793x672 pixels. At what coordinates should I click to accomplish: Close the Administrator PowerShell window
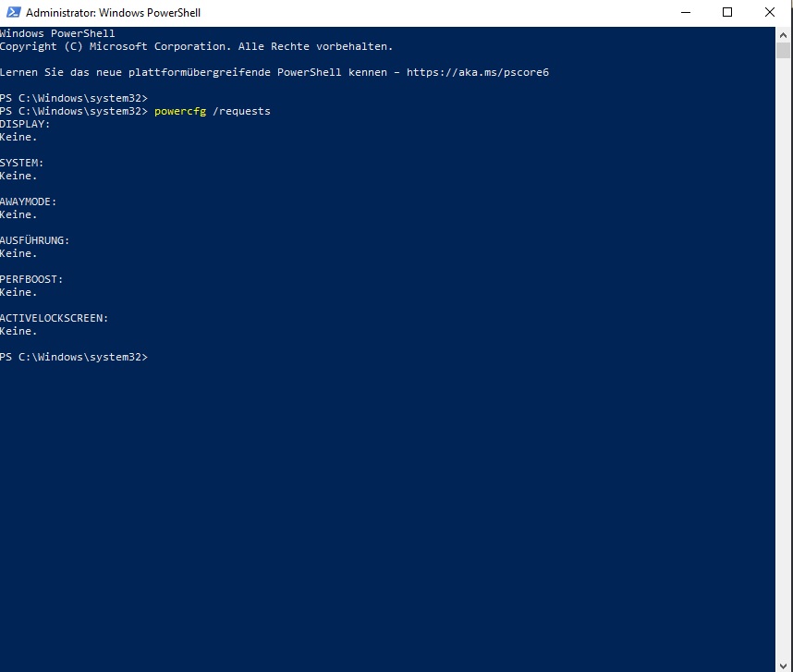(770, 12)
